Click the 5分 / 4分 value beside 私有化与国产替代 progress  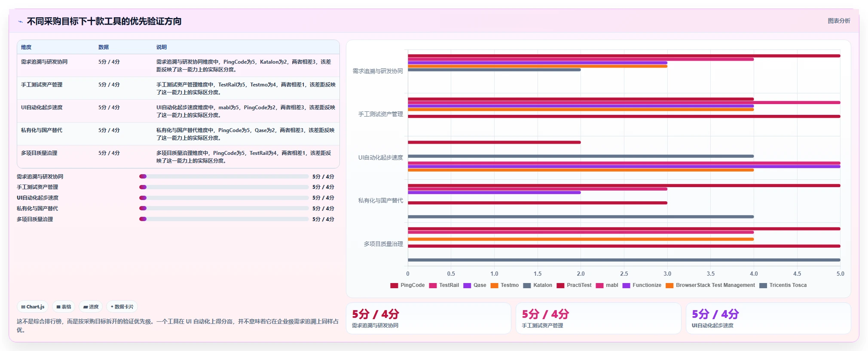pyautogui.click(x=323, y=208)
